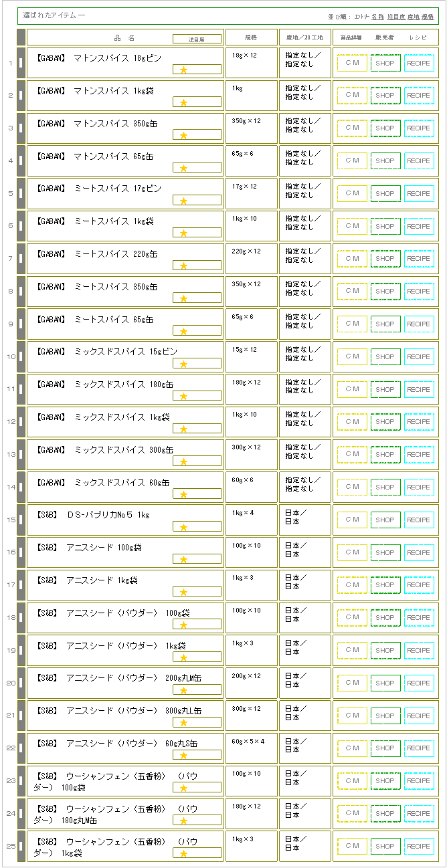Screen dimensions: 447x868
Task: Click product name 【S&B】 ＤＳ-パプリカNo５ 1kg
Action: coord(92,515)
